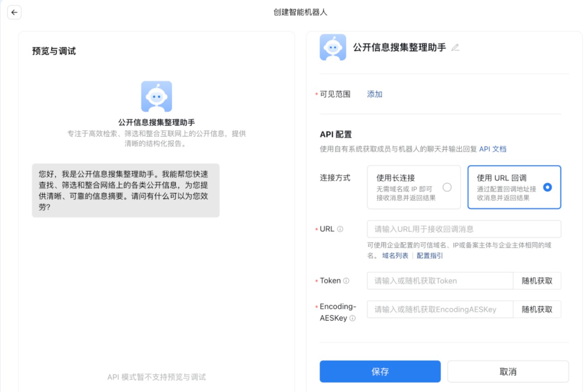The height and width of the screenshot is (392, 587).
Task: Click the 保存 save button
Action: (380, 371)
